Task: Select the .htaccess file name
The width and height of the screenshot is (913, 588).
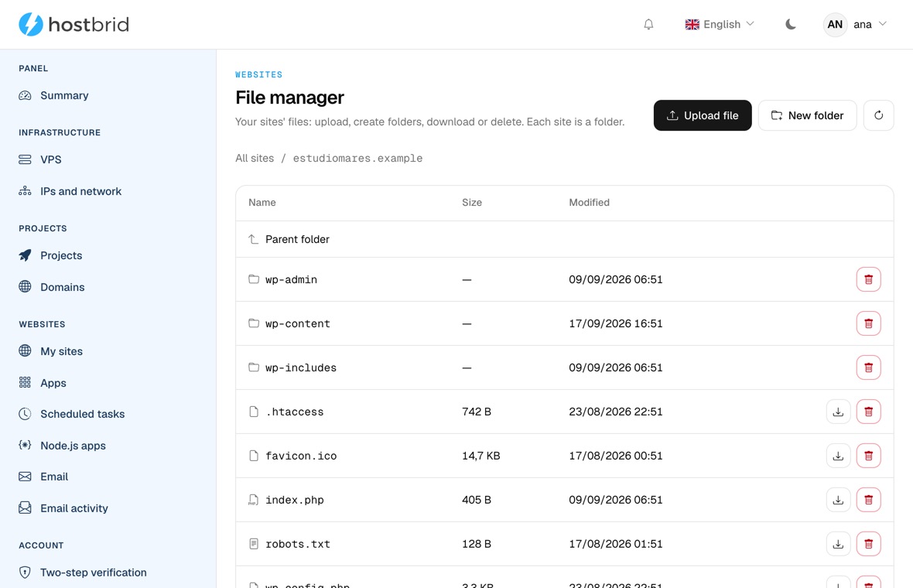Action: pos(294,412)
